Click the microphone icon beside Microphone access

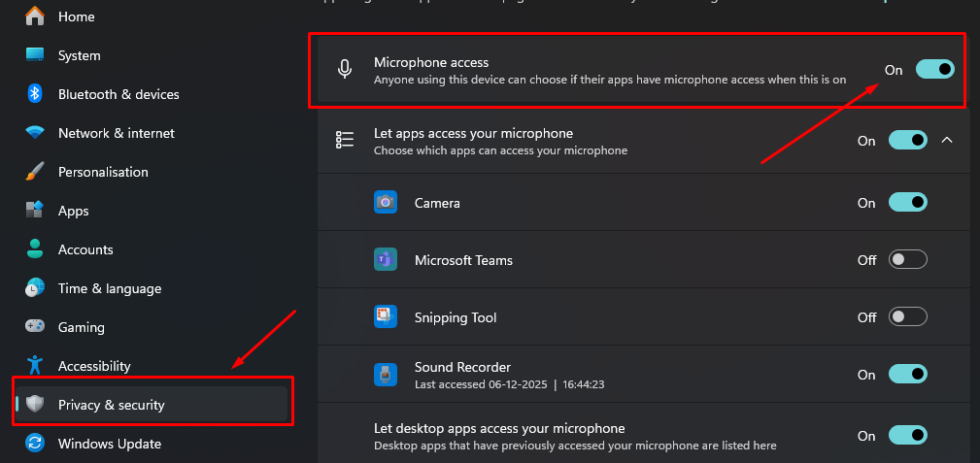(x=345, y=69)
